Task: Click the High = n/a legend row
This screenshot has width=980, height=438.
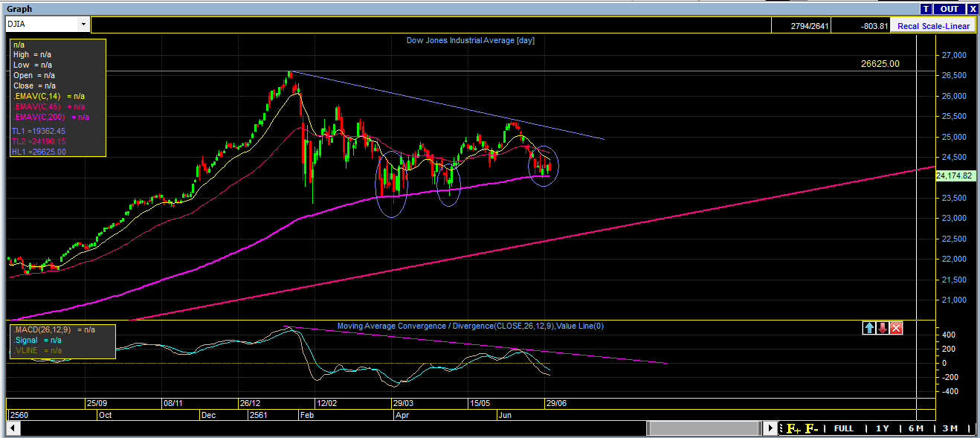Action: 32,54
